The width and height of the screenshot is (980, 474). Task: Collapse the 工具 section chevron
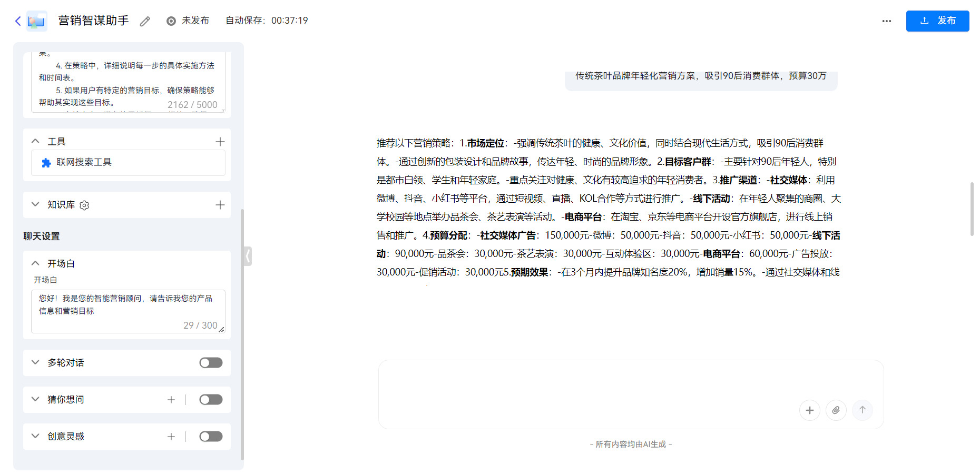35,141
